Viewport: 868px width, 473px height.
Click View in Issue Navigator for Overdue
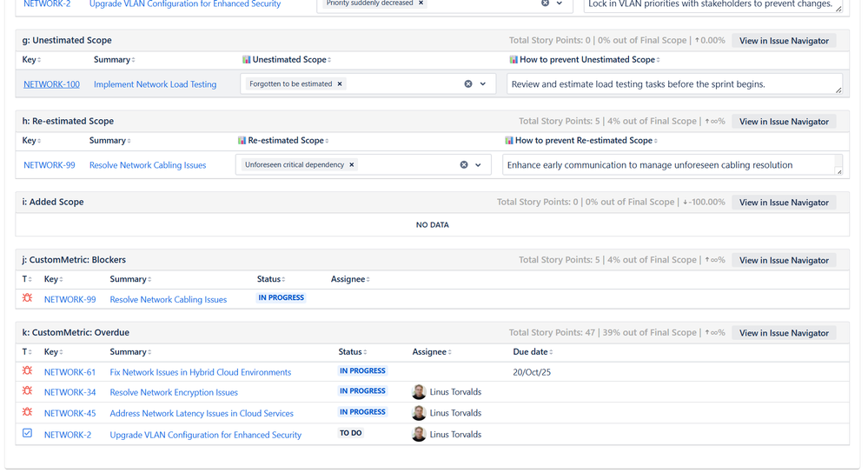pos(784,333)
